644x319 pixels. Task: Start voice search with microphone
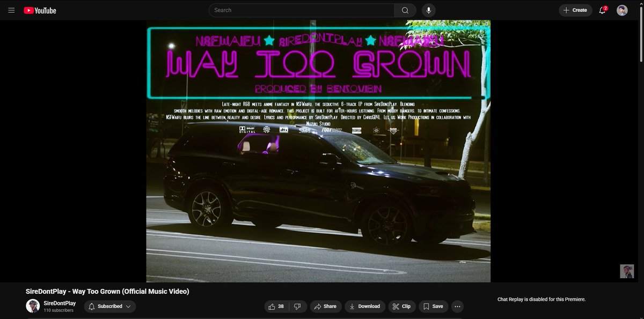click(x=428, y=10)
